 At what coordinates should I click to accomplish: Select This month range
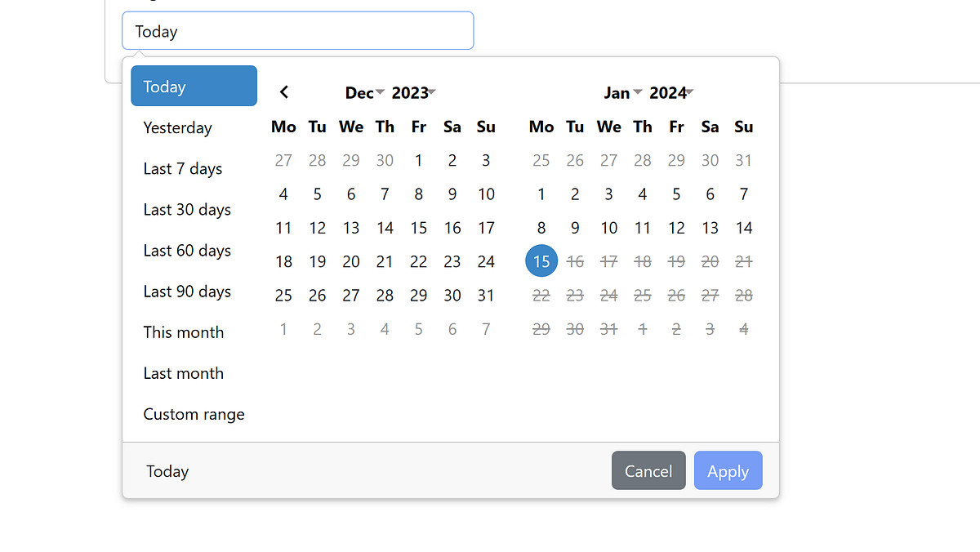coord(194,332)
